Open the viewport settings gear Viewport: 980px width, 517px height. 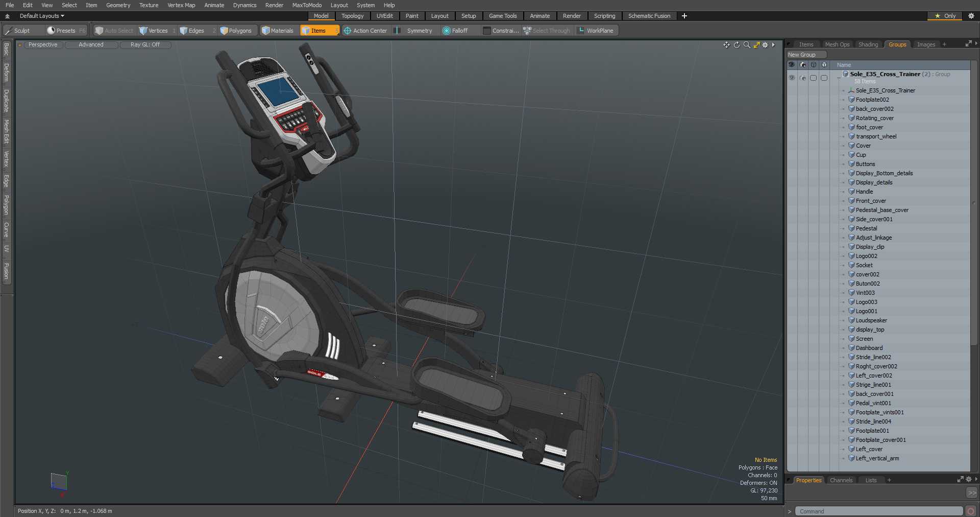coord(765,45)
